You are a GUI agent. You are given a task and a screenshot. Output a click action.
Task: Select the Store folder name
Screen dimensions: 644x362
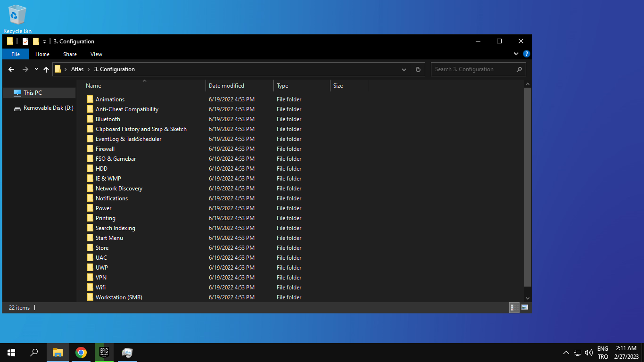102,248
